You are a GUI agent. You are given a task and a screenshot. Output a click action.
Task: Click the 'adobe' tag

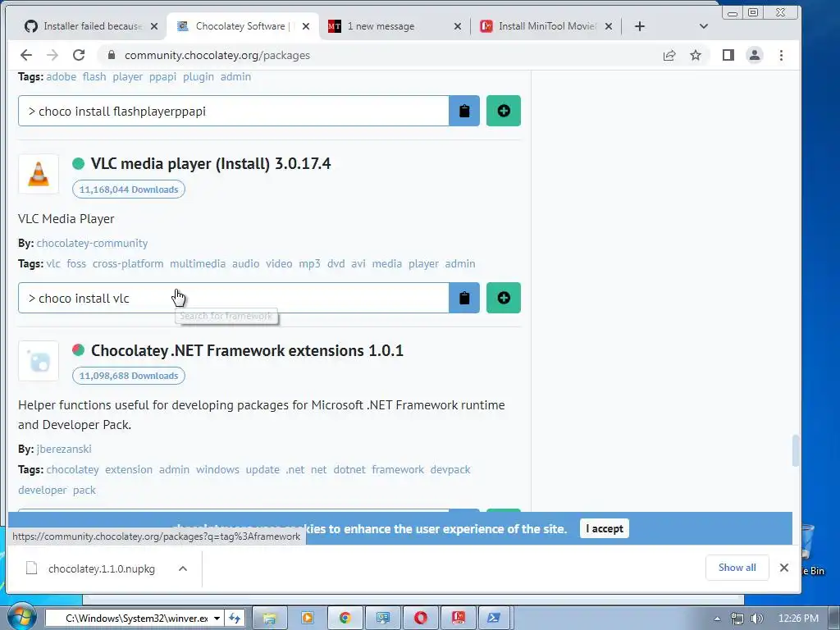point(61,76)
